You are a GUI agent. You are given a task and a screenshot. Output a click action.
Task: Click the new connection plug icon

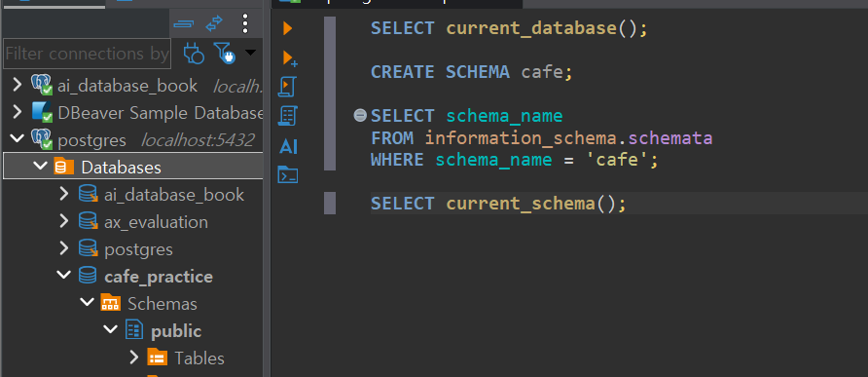(x=194, y=53)
